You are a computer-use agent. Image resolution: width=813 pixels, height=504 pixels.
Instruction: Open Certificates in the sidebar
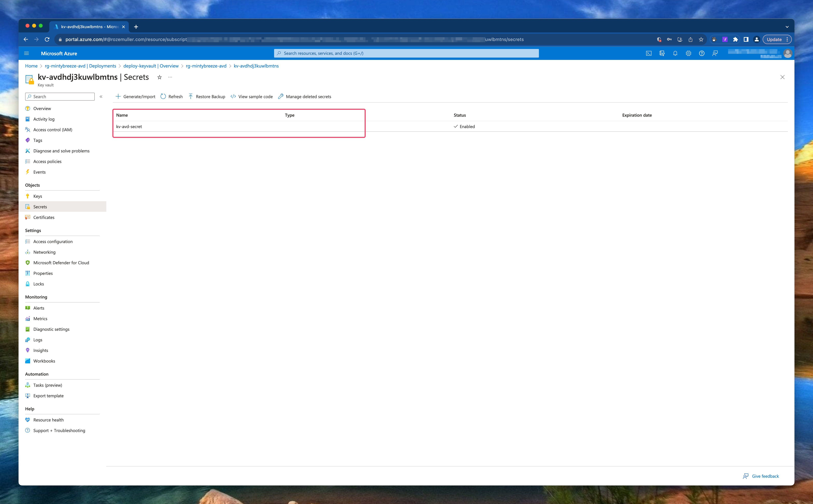(44, 217)
